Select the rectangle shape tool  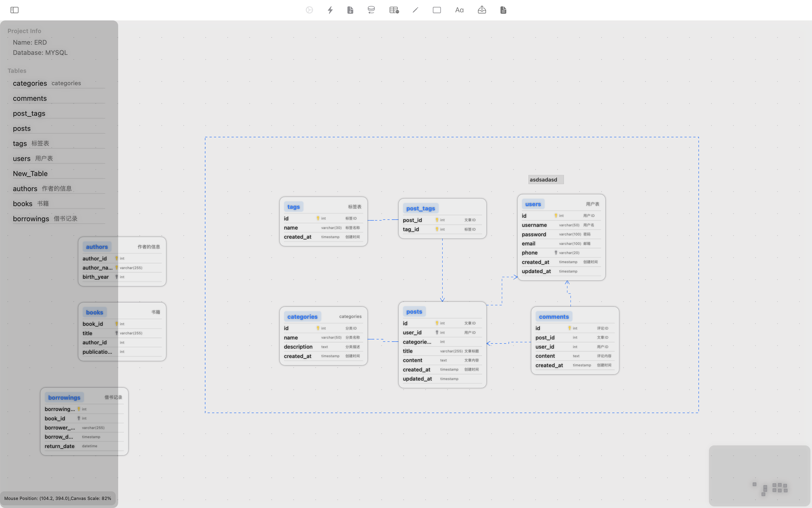pyautogui.click(x=437, y=10)
